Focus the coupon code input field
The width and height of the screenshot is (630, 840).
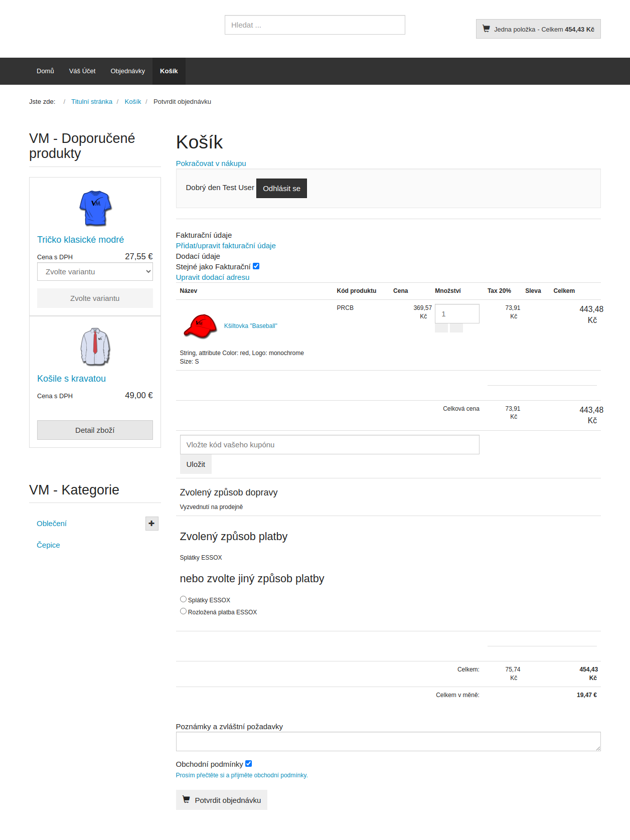(x=329, y=445)
